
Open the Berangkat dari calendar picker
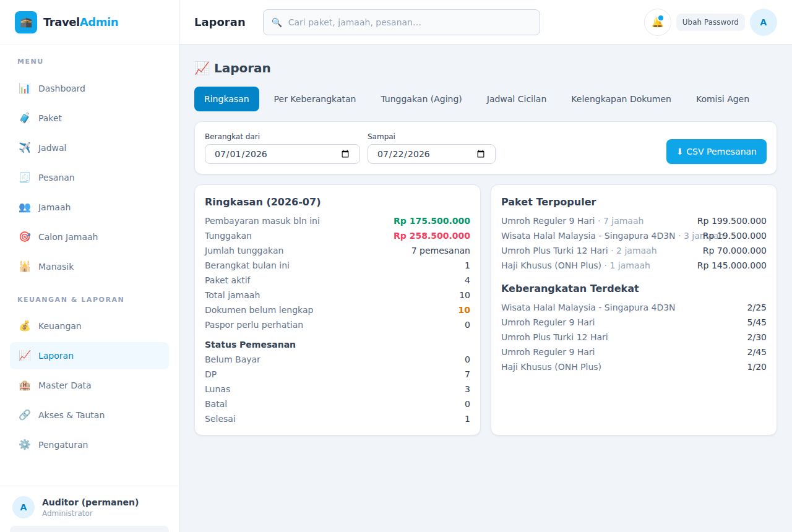[x=345, y=154]
